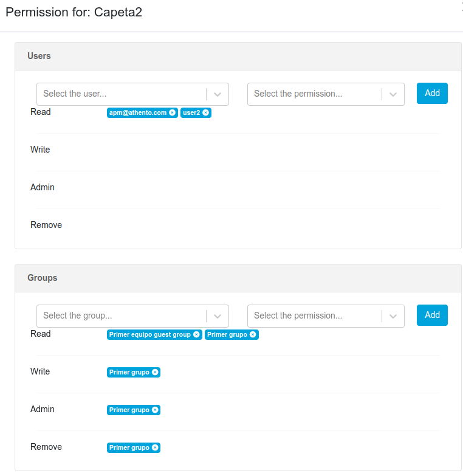Expand the group permission dropdown chevron

tap(393, 316)
